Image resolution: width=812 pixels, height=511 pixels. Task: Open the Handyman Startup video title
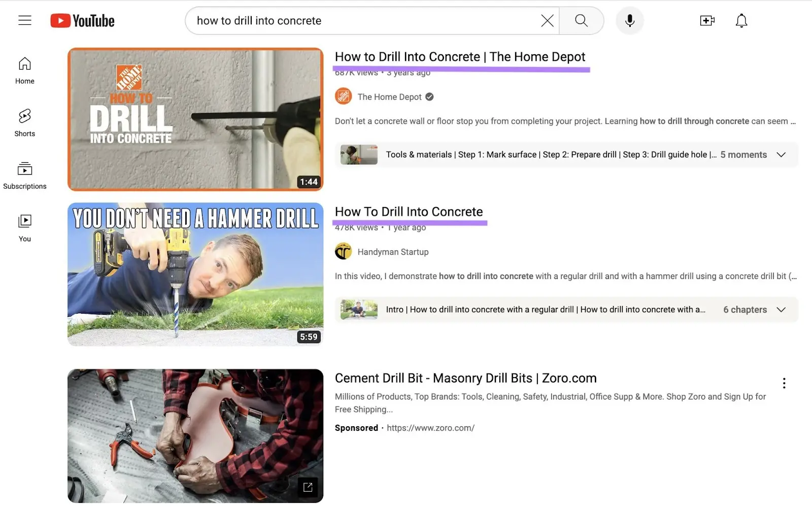click(x=409, y=212)
